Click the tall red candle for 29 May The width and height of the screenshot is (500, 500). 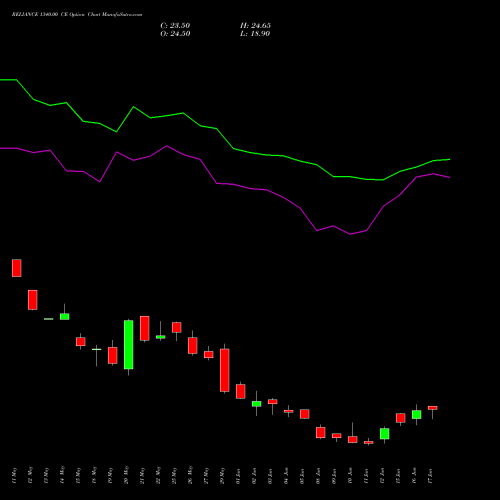coord(225,370)
